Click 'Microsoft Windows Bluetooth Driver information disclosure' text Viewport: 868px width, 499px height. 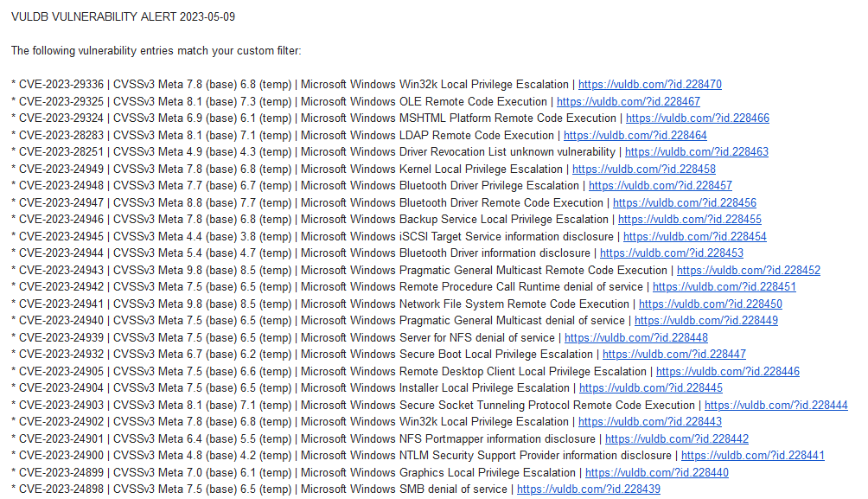pyautogui.click(x=445, y=253)
